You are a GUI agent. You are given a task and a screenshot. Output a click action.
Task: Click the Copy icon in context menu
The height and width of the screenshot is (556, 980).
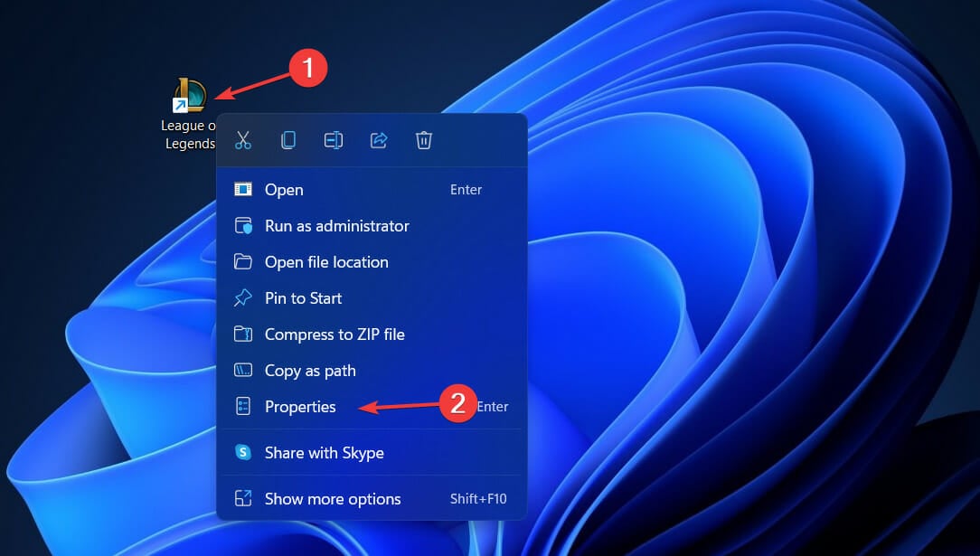(x=288, y=140)
